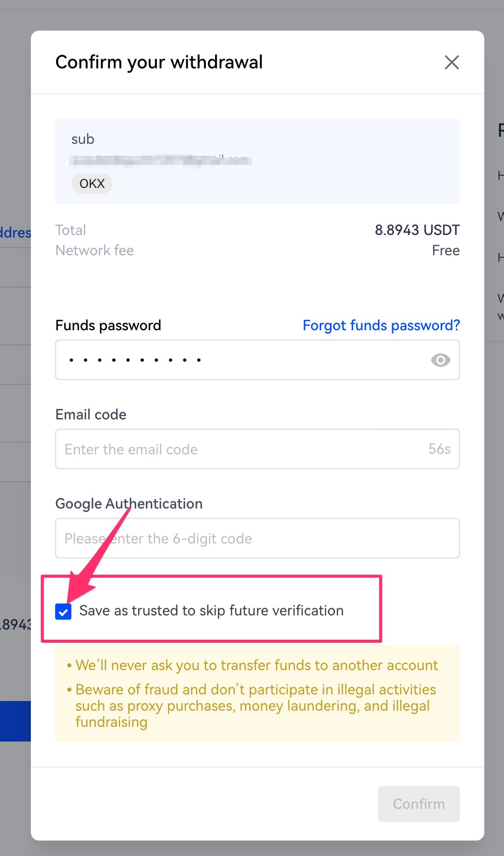Screen dimensions: 504x856
Task: Click the blue button behind the dialog
Action: coord(15,721)
